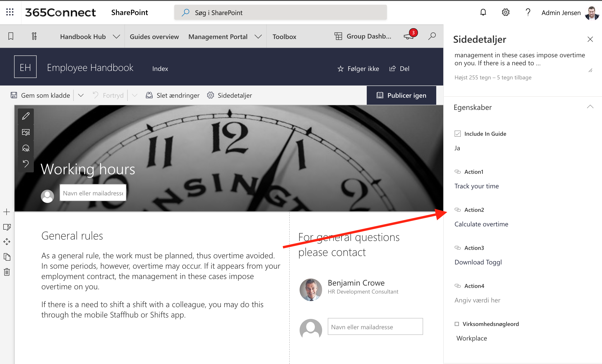Click Fortryd undo button
602x364 pixels.
[x=108, y=95]
